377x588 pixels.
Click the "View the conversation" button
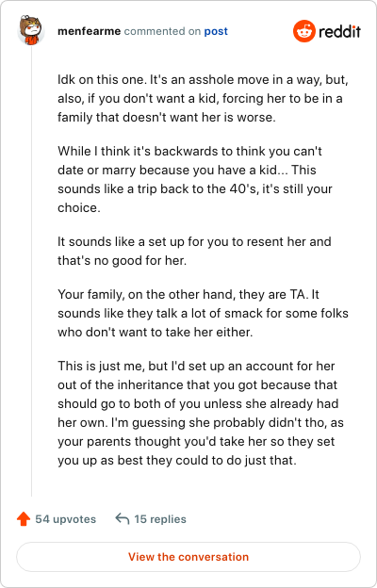[188, 557]
